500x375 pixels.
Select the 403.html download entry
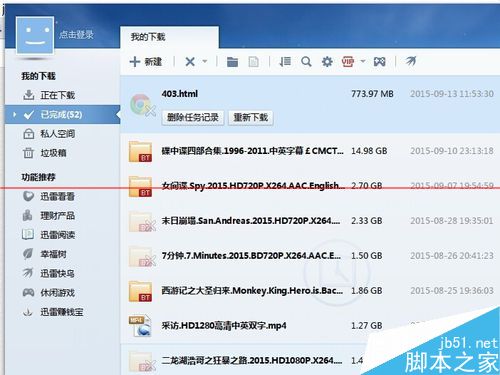pos(310,105)
